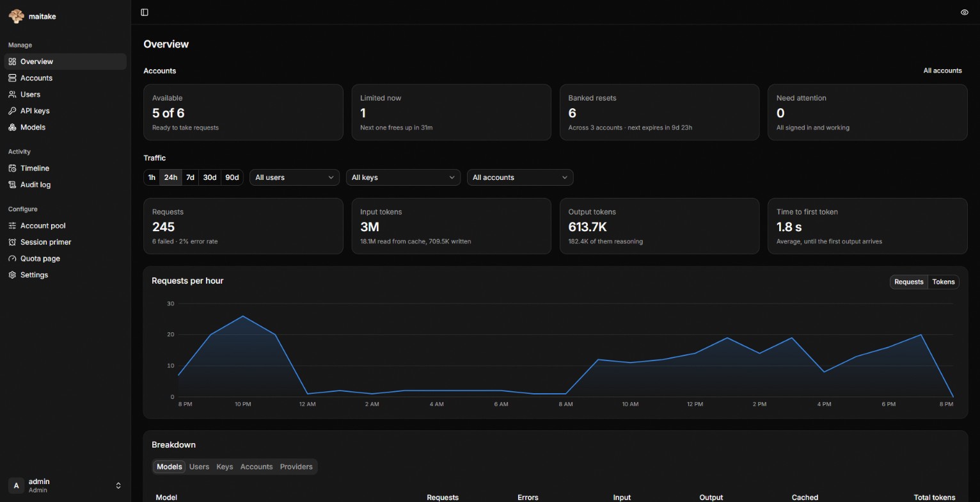This screenshot has width=980, height=502.
Task: Switch chart to Tokens view
Action: pyautogui.click(x=943, y=282)
